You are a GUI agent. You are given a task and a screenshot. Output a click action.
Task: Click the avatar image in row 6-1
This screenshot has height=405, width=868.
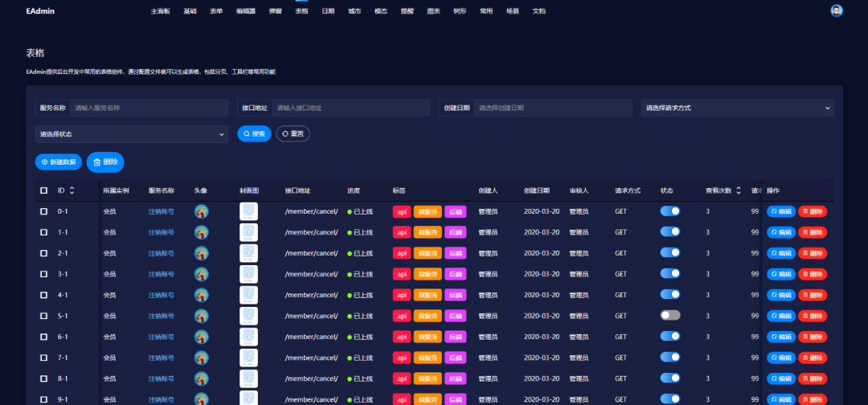click(x=202, y=337)
